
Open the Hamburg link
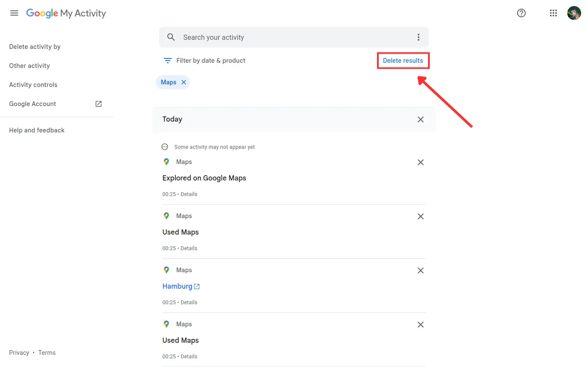tap(177, 286)
